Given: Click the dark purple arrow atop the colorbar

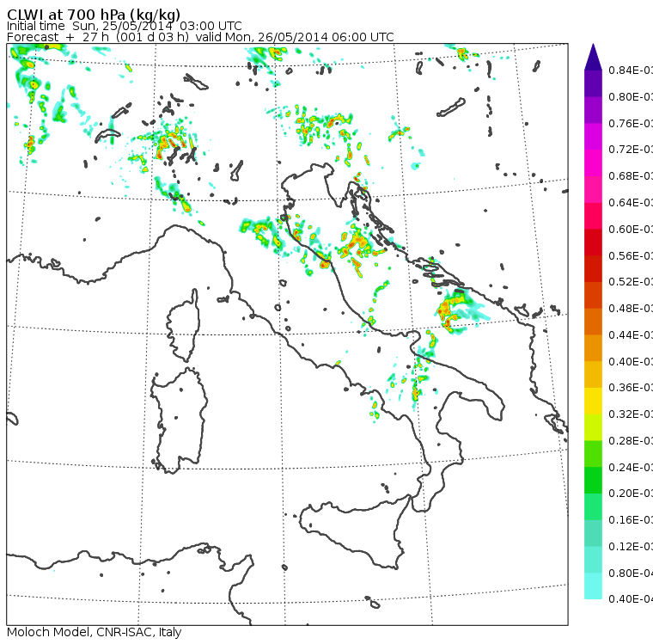Looking at the screenshot, I should point(593,57).
